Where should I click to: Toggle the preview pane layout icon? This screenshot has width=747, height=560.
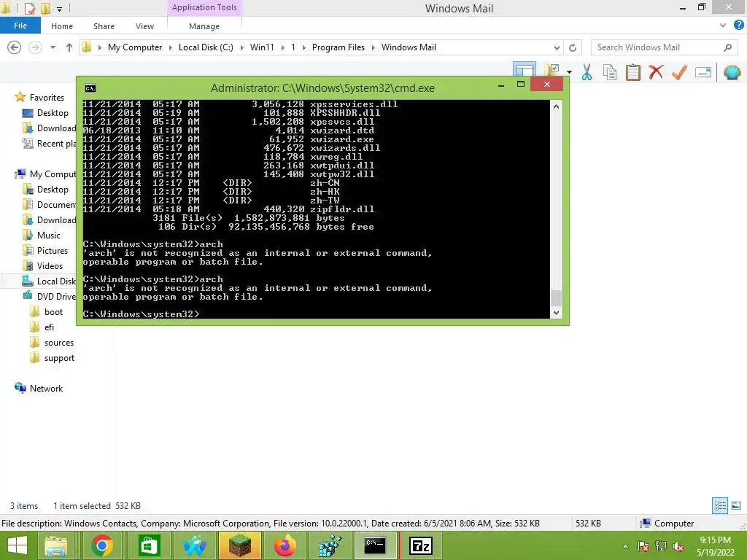[x=525, y=69]
